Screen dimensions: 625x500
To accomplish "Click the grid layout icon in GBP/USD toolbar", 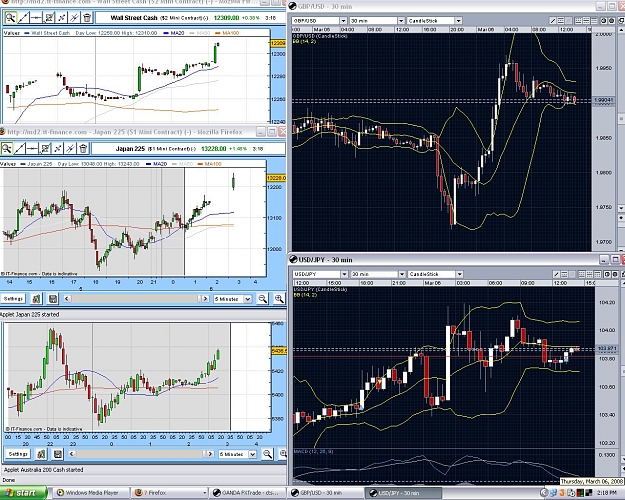I will [579, 21].
